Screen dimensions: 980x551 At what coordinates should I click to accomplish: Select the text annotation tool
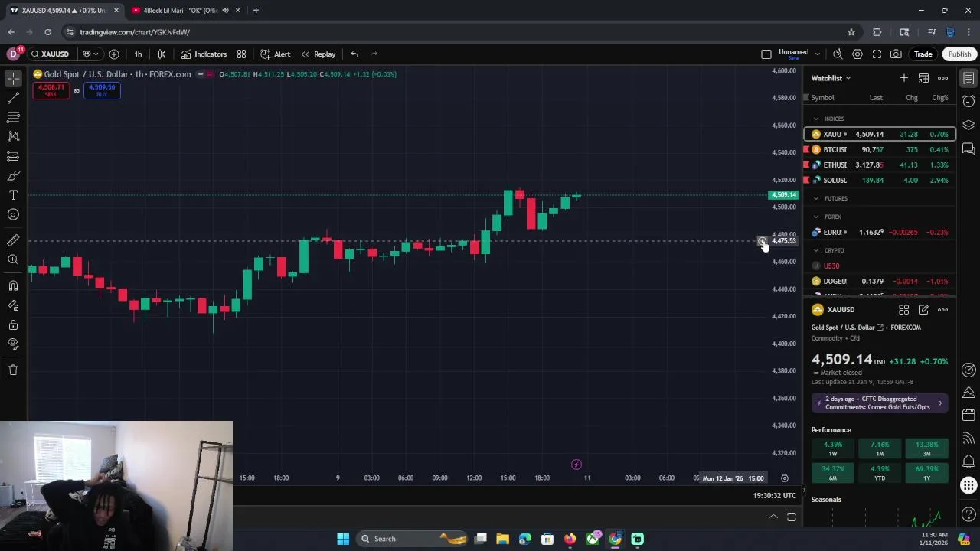pyautogui.click(x=13, y=195)
